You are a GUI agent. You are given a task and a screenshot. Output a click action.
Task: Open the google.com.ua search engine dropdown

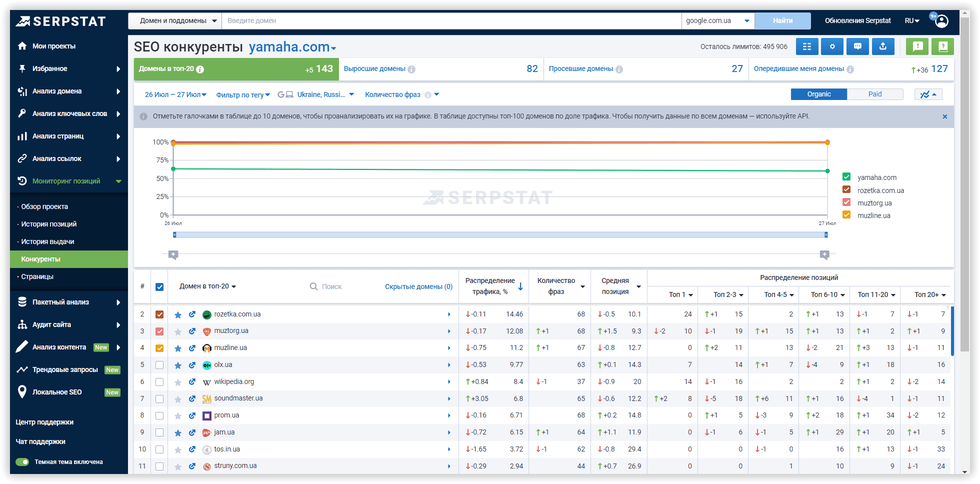tap(717, 21)
